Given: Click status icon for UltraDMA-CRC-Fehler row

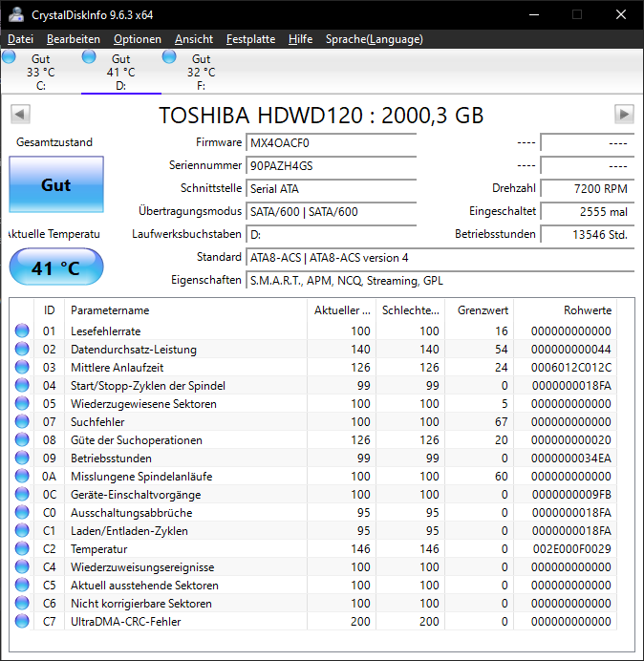Looking at the screenshot, I should 22,621.
